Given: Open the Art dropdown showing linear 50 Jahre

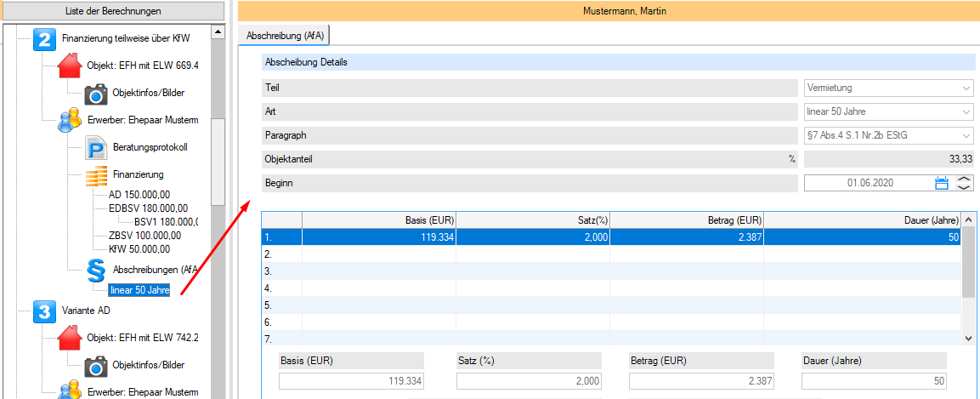Looking at the screenshot, I should click(889, 112).
